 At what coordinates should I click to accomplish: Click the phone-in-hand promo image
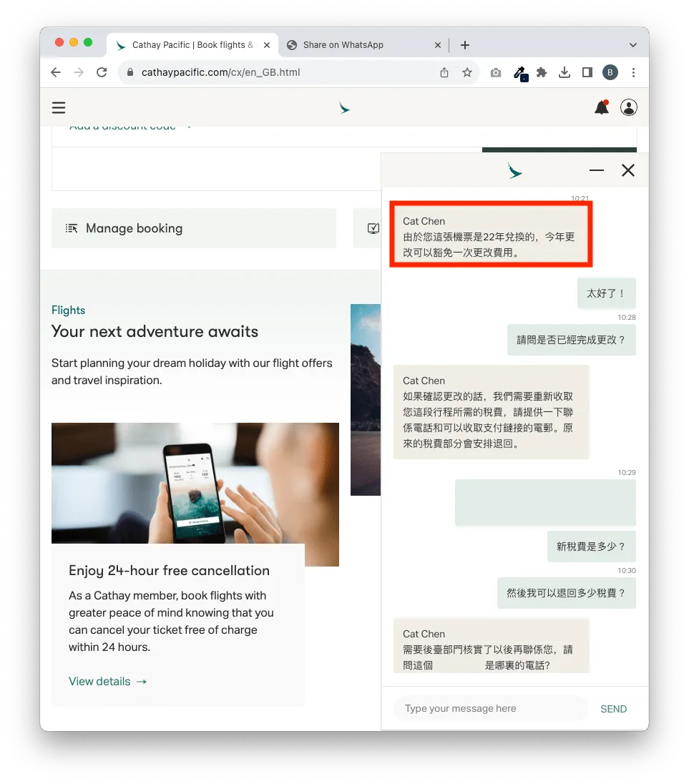[195, 483]
